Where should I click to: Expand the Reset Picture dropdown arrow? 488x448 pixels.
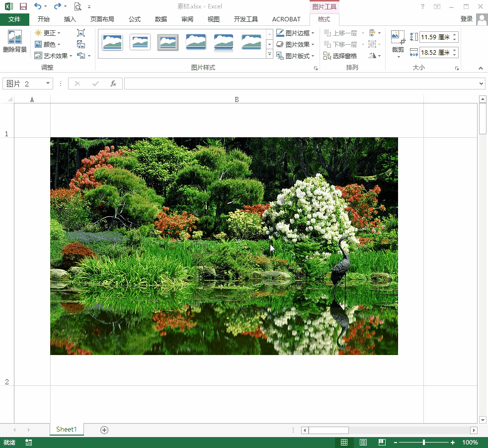(x=89, y=56)
